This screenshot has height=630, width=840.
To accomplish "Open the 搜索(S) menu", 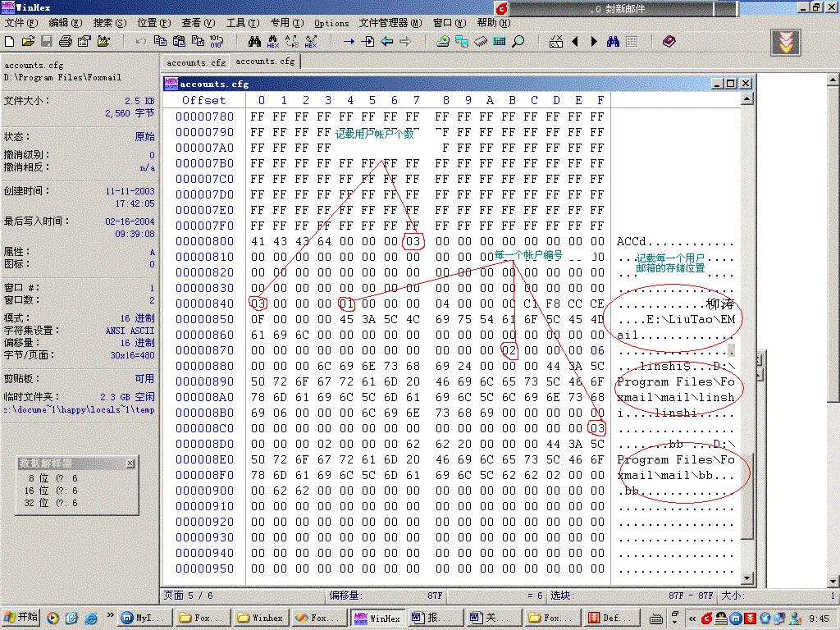I will click(x=110, y=23).
